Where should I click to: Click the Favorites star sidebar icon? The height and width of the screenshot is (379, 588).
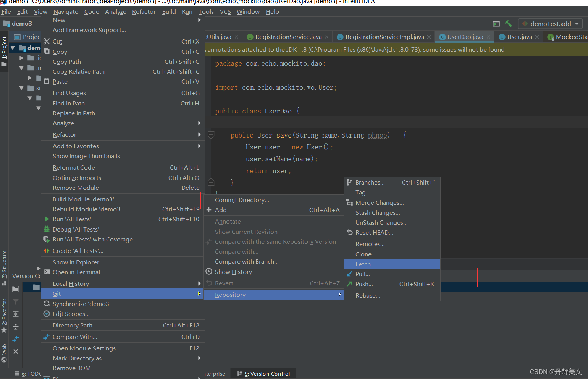click(x=4, y=330)
